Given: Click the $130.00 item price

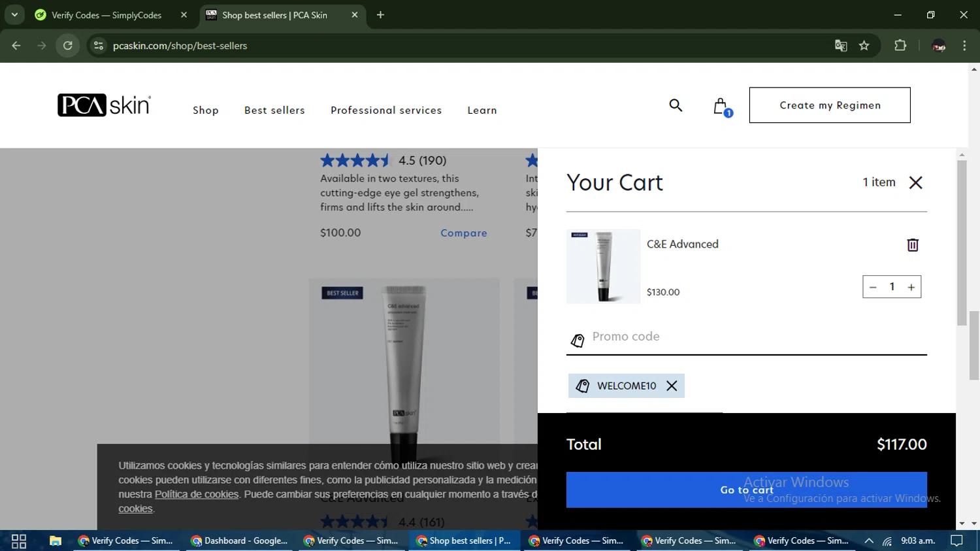Looking at the screenshot, I should tap(663, 292).
